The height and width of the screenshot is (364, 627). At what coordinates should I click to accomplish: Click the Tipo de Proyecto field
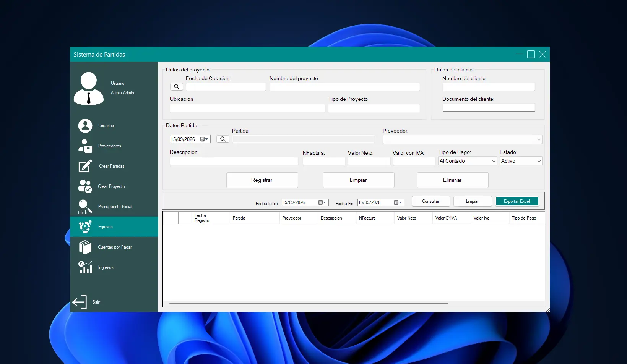click(x=374, y=108)
